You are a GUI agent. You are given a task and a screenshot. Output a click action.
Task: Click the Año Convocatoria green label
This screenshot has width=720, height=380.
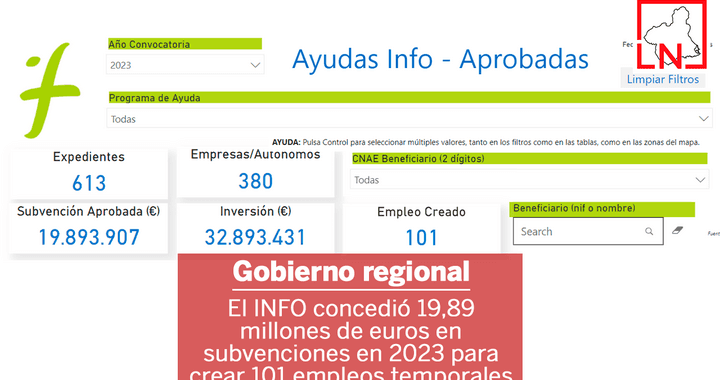click(184, 44)
